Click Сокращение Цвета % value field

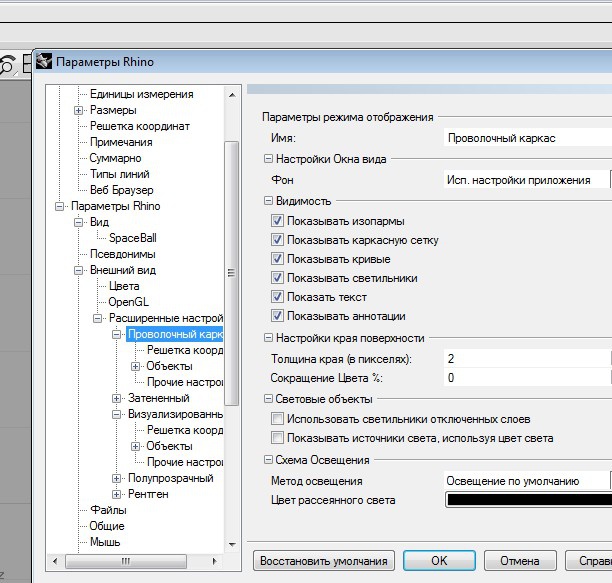(528, 378)
